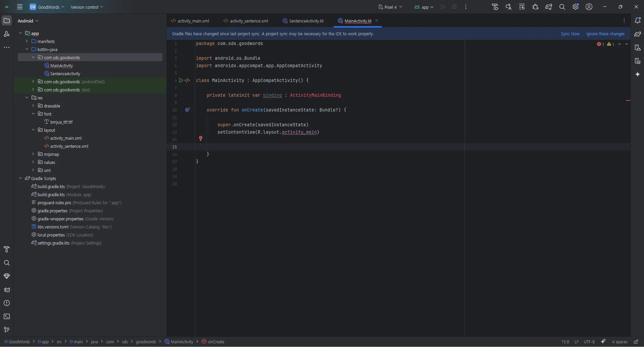Click the run gutter icon beside class MainActivity

coord(181,80)
